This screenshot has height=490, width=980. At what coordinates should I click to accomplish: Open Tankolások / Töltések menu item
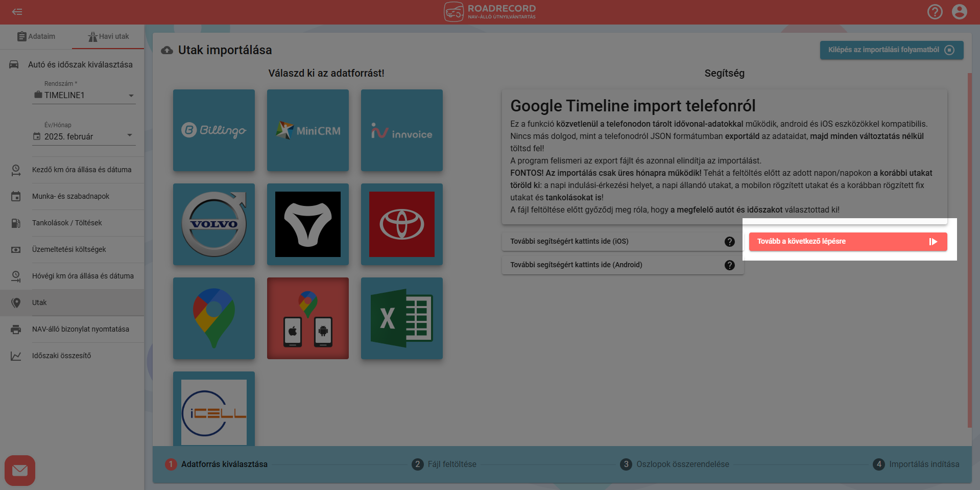tap(72, 223)
